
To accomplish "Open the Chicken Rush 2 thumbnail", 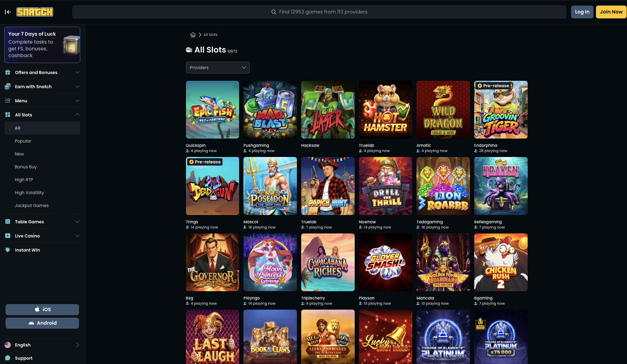I will coord(501,262).
